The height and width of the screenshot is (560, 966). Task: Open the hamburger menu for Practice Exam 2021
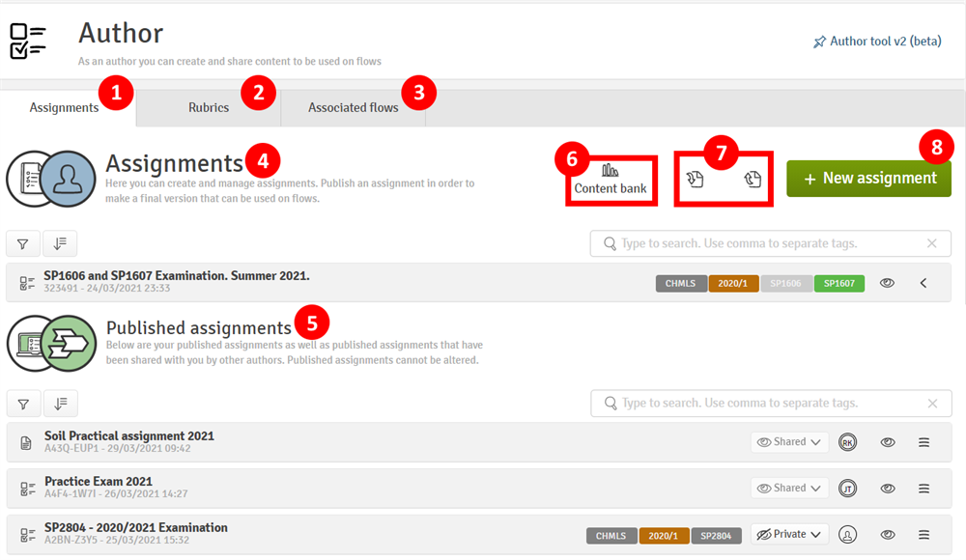pyautogui.click(x=923, y=488)
